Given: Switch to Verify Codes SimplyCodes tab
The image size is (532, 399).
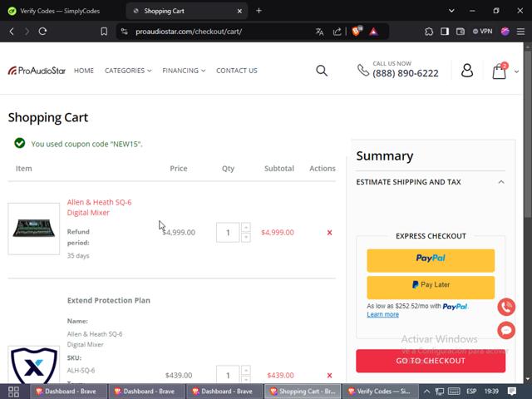Looking at the screenshot, I should 60,11.
